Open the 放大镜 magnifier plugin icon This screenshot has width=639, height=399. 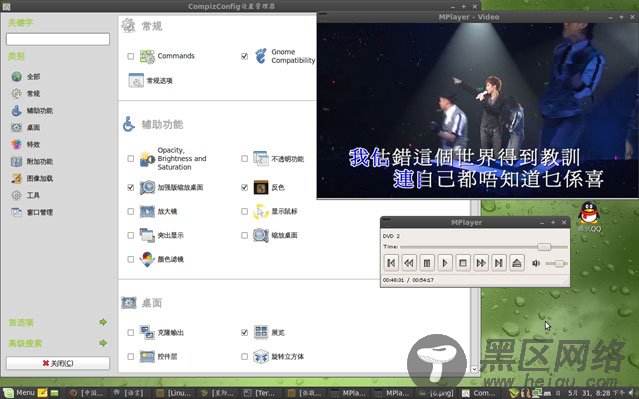pyautogui.click(x=147, y=212)
